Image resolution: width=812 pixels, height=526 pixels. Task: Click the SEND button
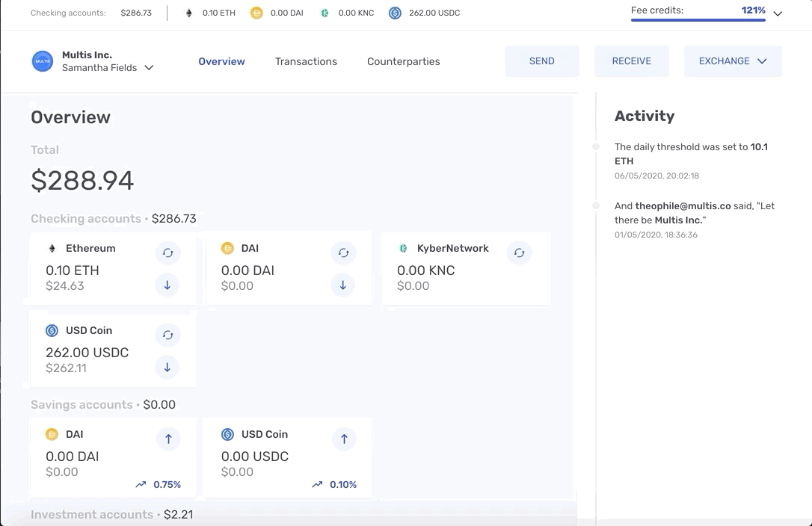(541, 61)
